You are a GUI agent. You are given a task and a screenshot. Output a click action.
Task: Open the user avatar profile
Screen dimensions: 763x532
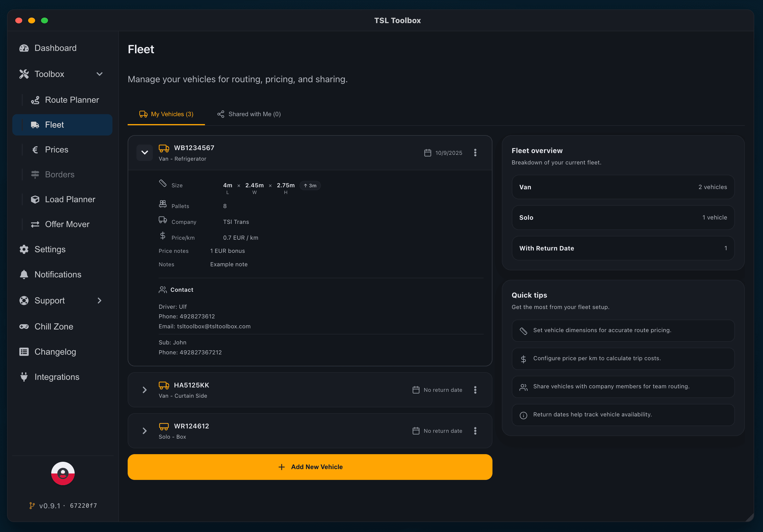click(63, 473)
